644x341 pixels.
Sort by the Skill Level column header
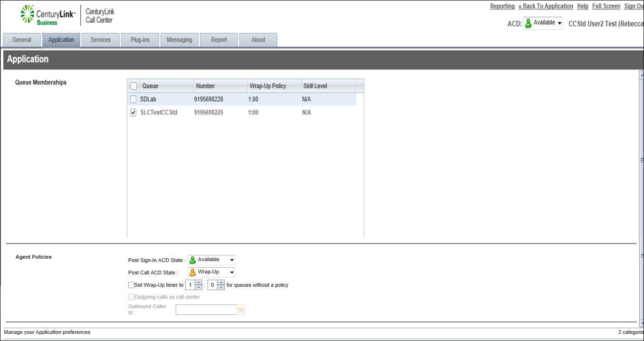(329, 86)
